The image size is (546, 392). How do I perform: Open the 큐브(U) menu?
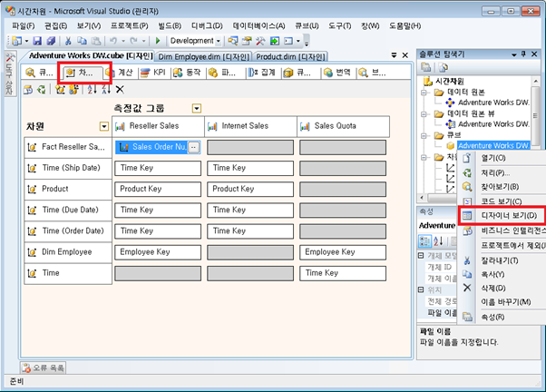[307, 25]
